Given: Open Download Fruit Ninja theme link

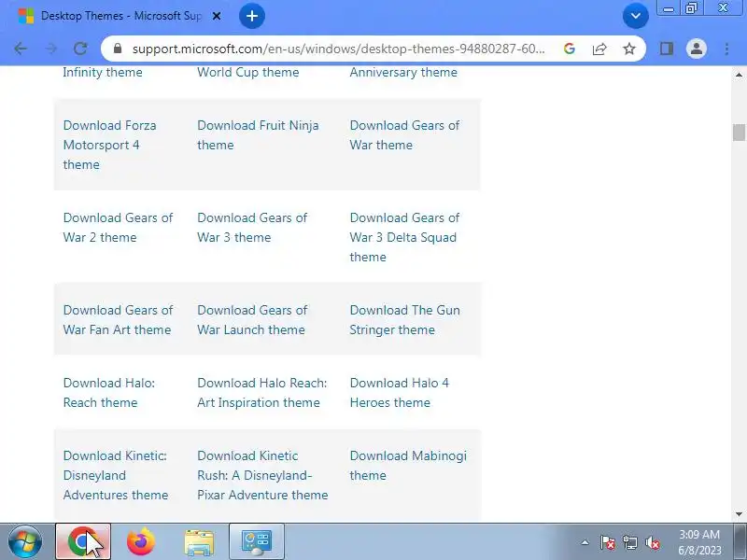Looking at the screenshot, I should pos(258,135).
